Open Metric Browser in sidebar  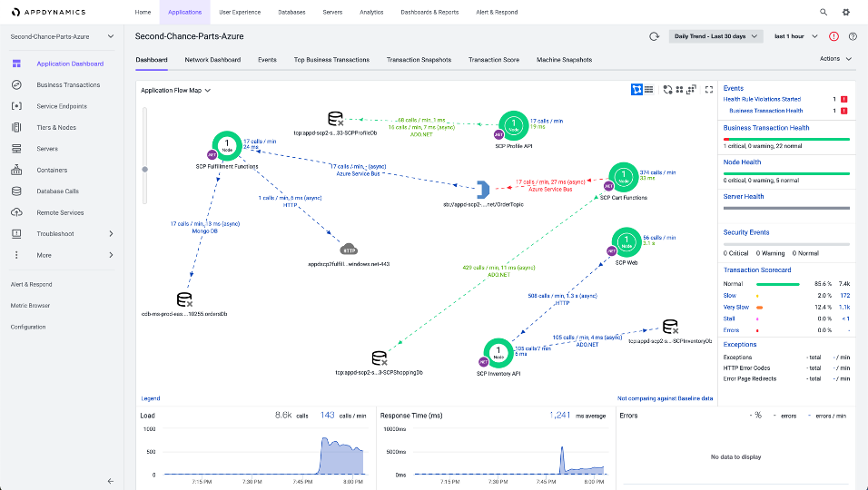(x=31, y=305)
